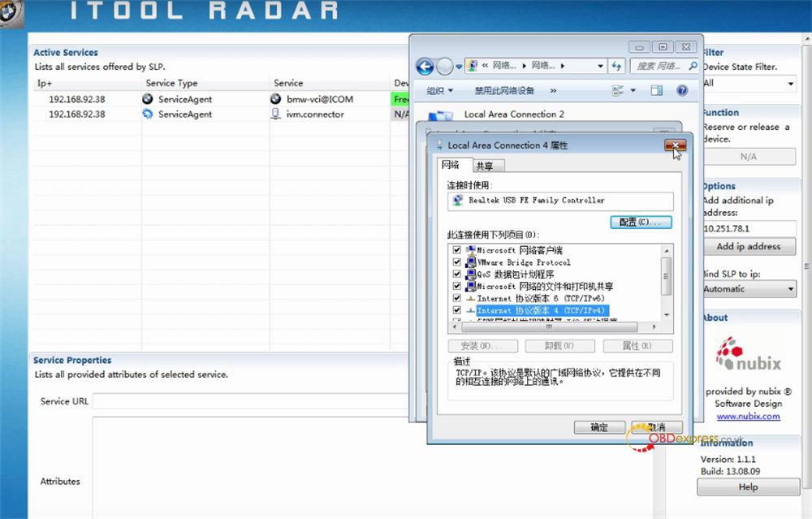This screenshot has width=812, height=519.
Task: Select the Internet 协议版本 4 (TCP/IPv4) item
Action: click(x=542, y=310)
